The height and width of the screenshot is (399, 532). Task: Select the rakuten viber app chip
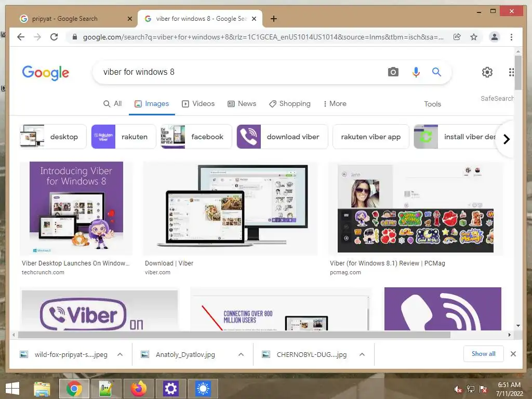pos(371,137)
